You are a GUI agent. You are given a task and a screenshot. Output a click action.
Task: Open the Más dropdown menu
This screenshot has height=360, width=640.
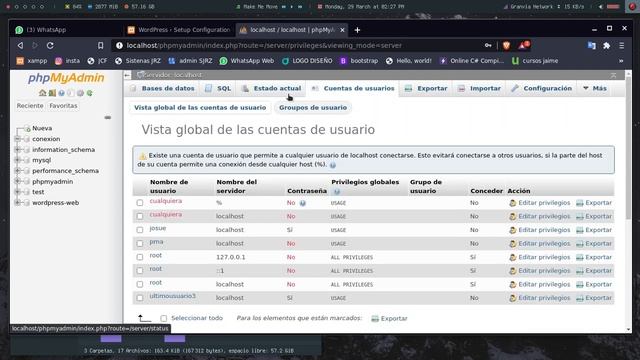click(x=594, y=88)
